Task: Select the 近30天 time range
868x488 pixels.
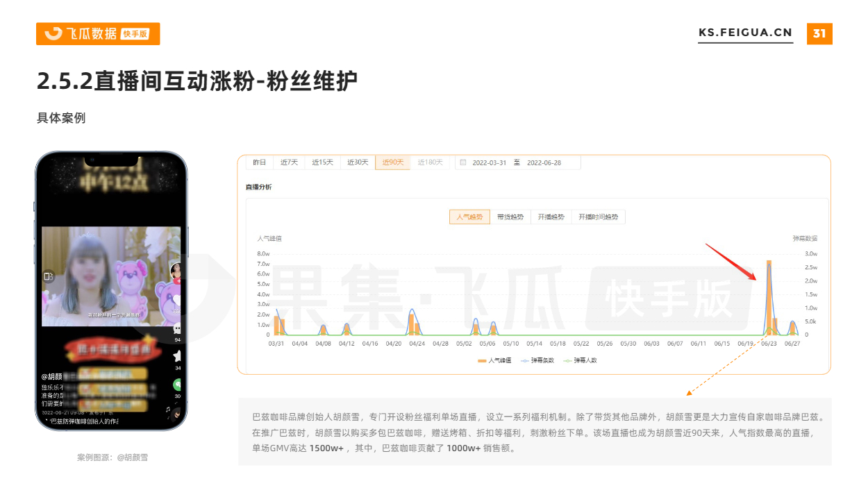Action: (358, 162)
